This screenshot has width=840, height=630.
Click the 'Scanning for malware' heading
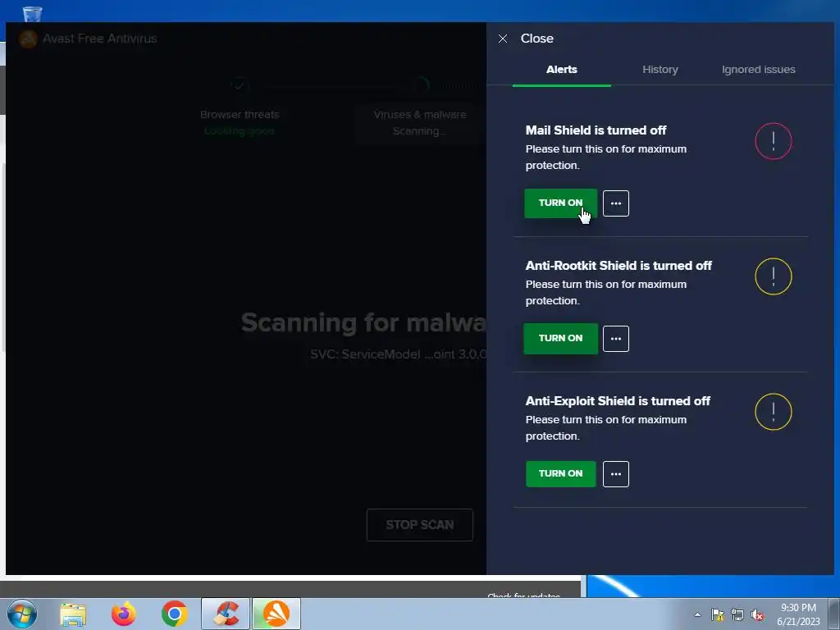[363, 323]
